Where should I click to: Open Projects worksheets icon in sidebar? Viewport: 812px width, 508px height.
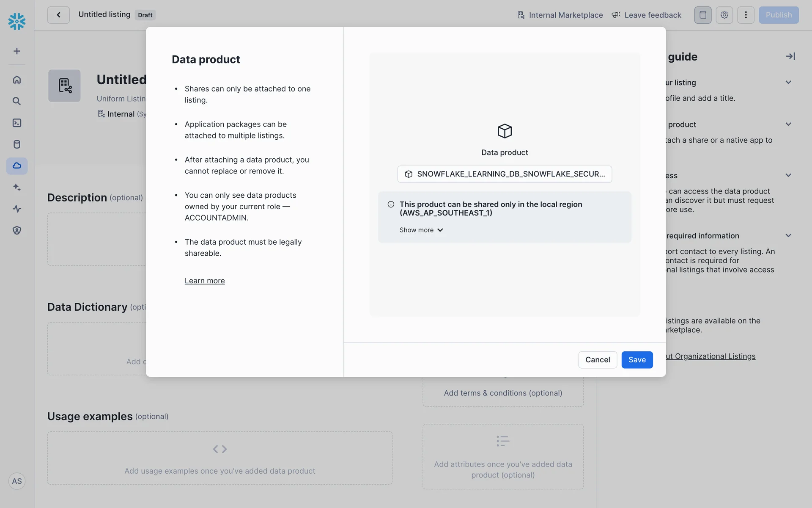pos(17,123)
